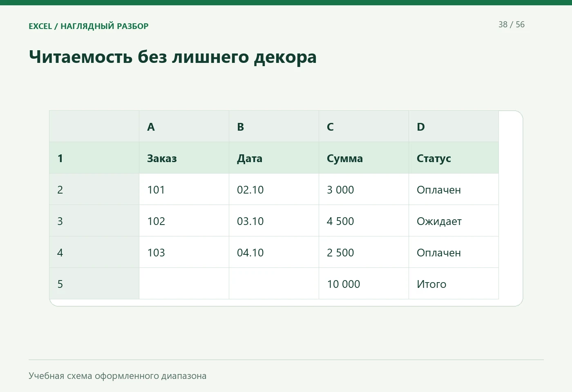
Task: Select row header 4
Action: click(94, 252)
